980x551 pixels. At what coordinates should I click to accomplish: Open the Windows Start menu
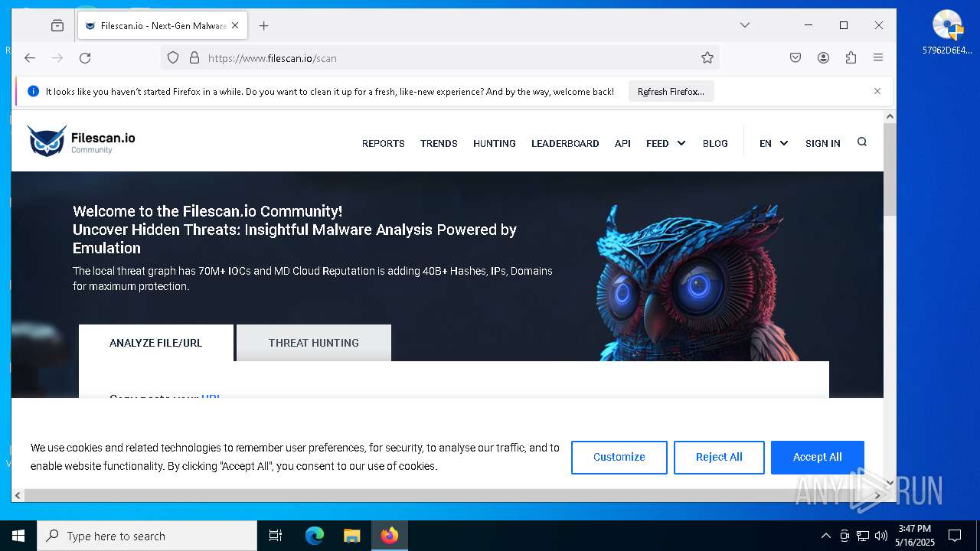18,536
